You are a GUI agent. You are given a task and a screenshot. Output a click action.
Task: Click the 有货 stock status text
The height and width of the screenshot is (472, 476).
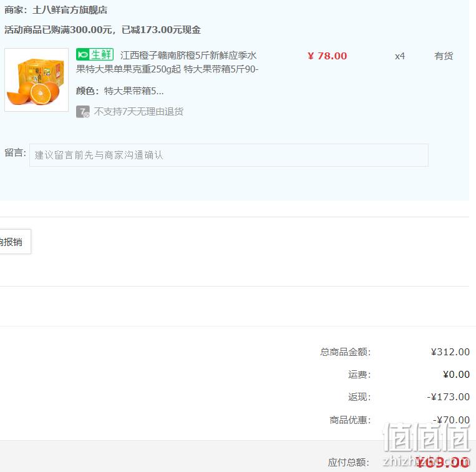[444, 56]
